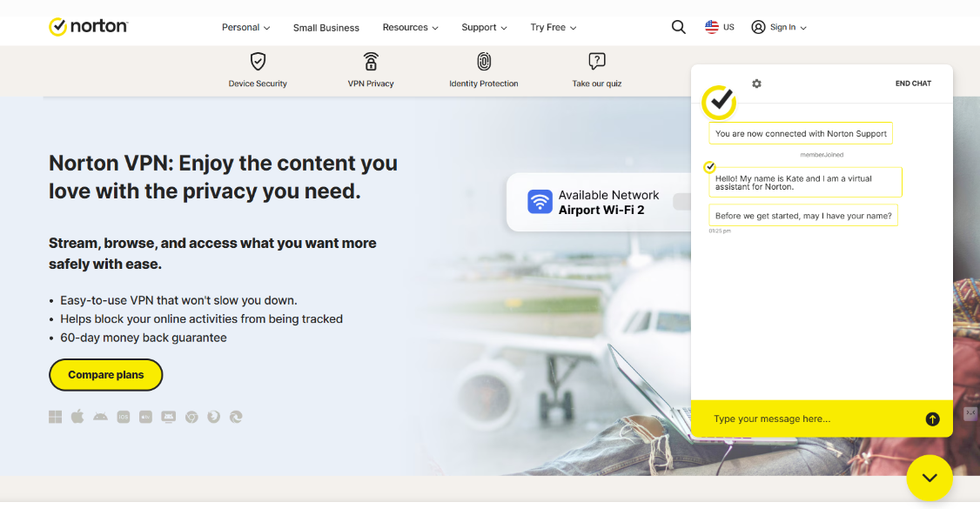980x509 pixels.
Task: Expand the Personal menu
Action: 245,28
